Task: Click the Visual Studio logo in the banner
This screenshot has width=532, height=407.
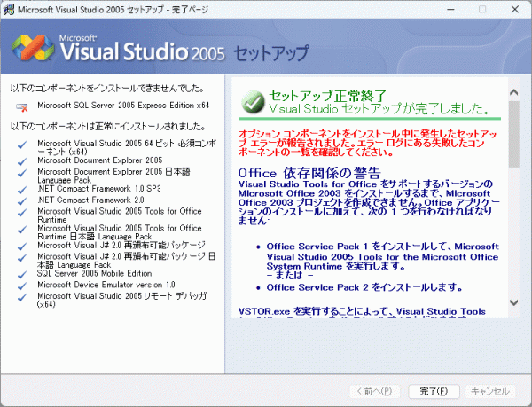Action: point(33,48)
